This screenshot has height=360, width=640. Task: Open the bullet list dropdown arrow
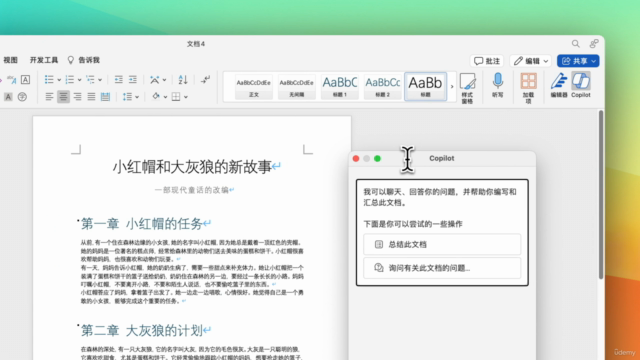pos(59,80)
